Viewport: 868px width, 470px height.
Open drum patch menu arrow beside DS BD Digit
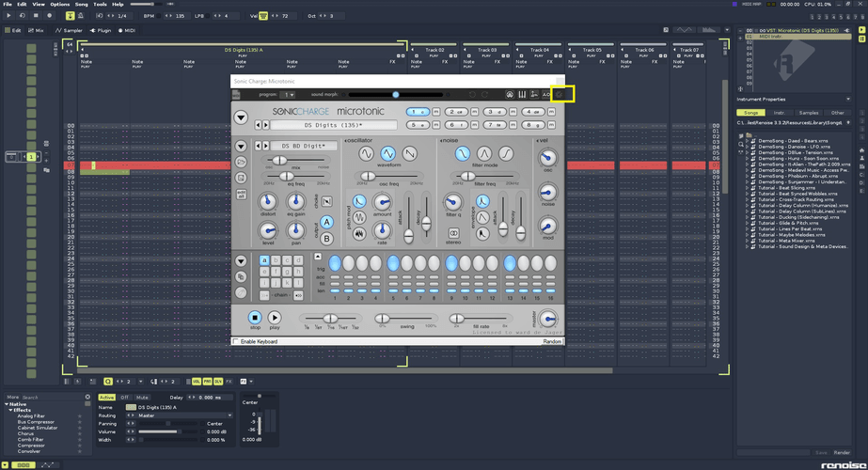(240, 146)
